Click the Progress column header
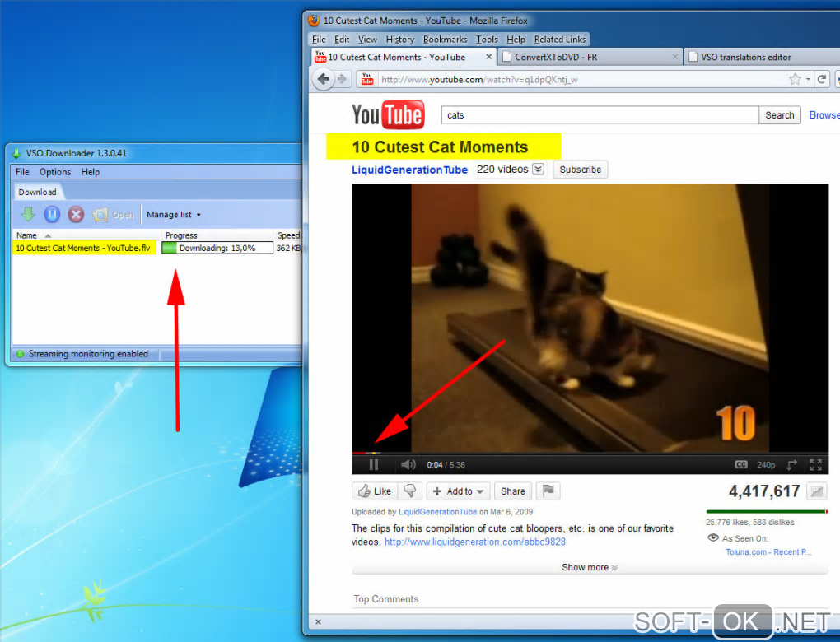840x642 pixels. [217, 235]
